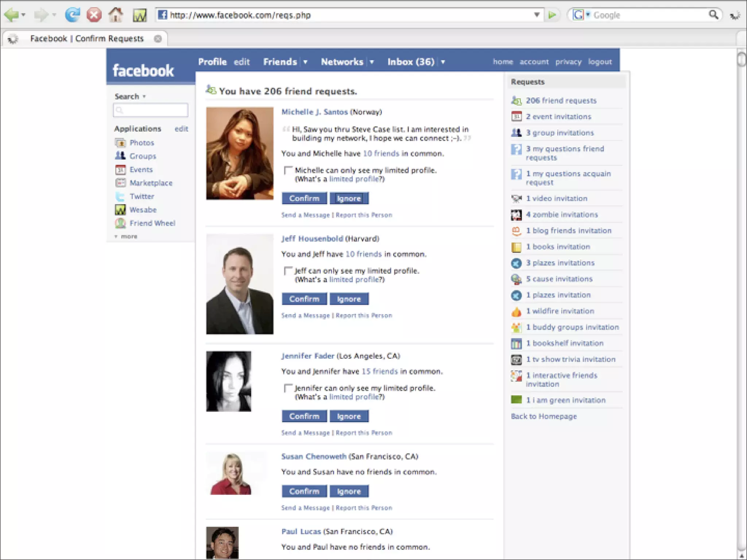
Task: Click the browser back arrow button
Action: click(11, 15)
